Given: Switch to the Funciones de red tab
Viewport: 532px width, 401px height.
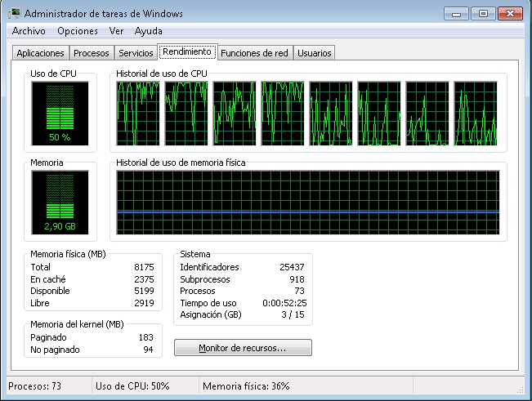Looking at the screenshot, I should (254, 53).
